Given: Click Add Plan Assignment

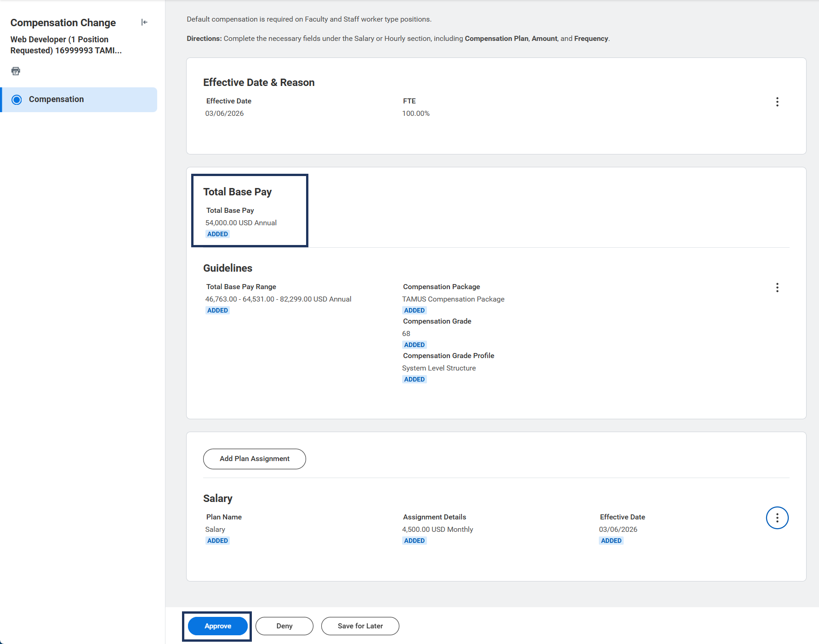Looking at the screenshot, I should [255, 459].
